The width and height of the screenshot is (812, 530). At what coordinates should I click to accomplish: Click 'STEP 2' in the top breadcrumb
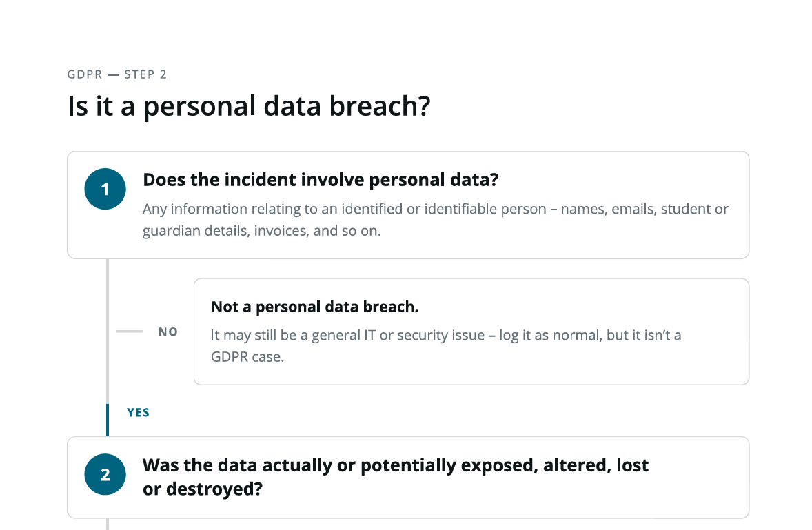pyautogui.click(x=145, y=74)
